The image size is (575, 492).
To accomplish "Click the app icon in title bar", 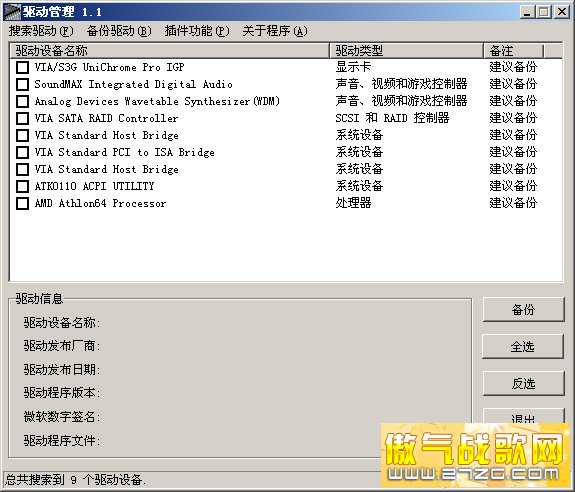I will (x=12, y=12).
